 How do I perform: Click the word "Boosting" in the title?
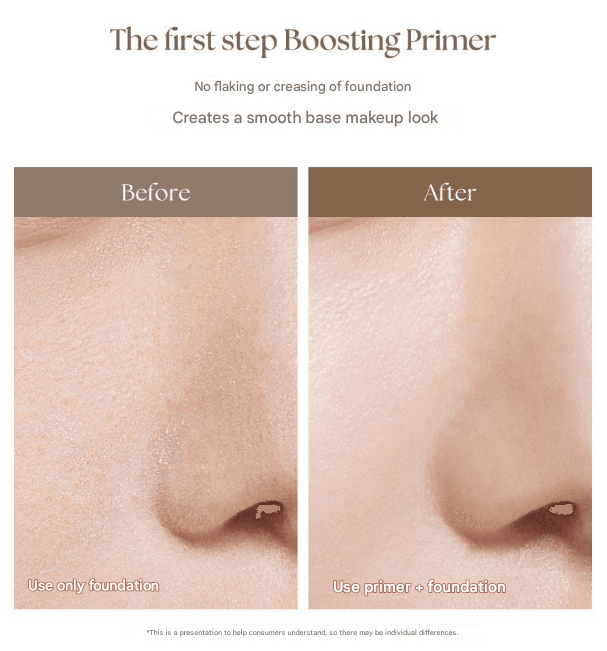pos(342,42)
